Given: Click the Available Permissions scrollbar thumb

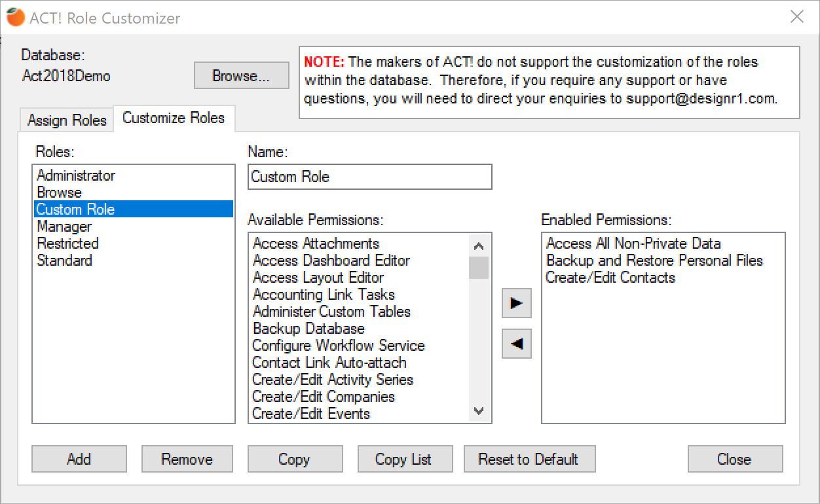Looking at the screenshot, I should [479, 268].
